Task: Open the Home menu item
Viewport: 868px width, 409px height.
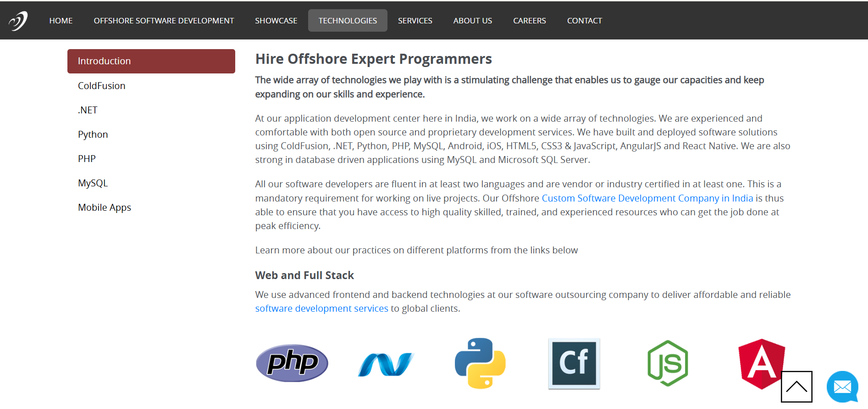Action: (x=61, y=21)
